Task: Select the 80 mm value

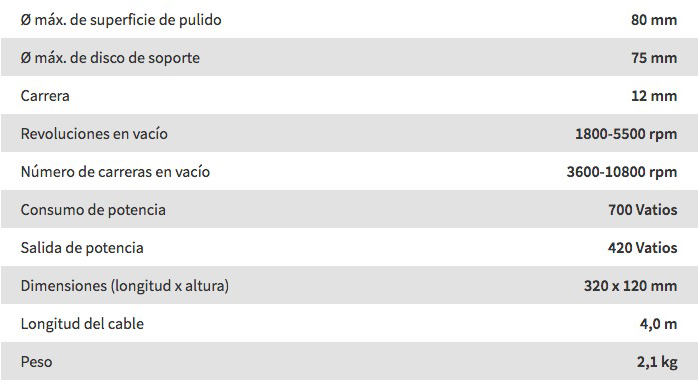Action: tap(654, 20)
